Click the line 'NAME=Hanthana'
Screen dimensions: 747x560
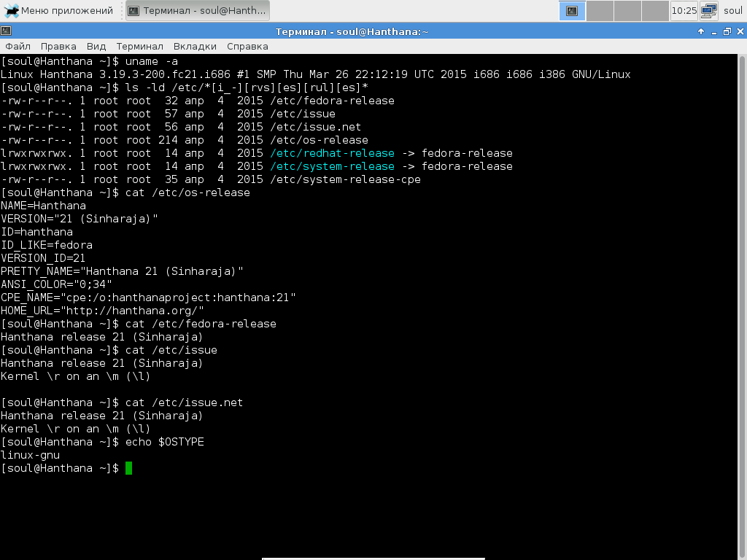pos(43,206)
